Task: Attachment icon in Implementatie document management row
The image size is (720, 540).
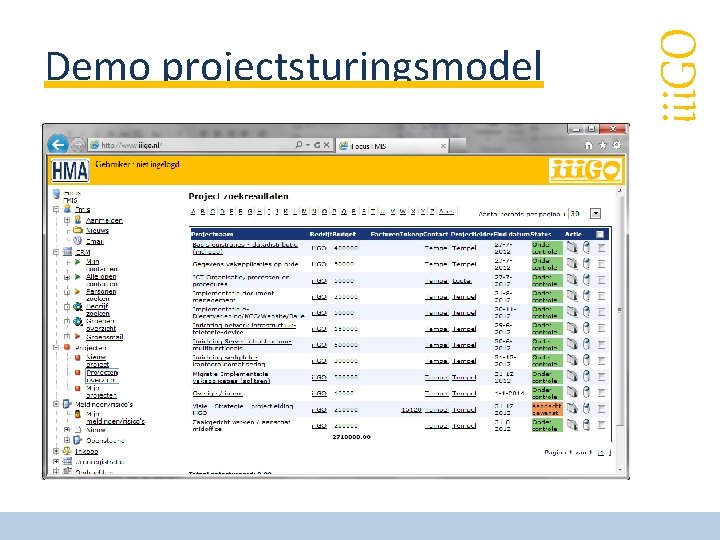Action: 586,296
